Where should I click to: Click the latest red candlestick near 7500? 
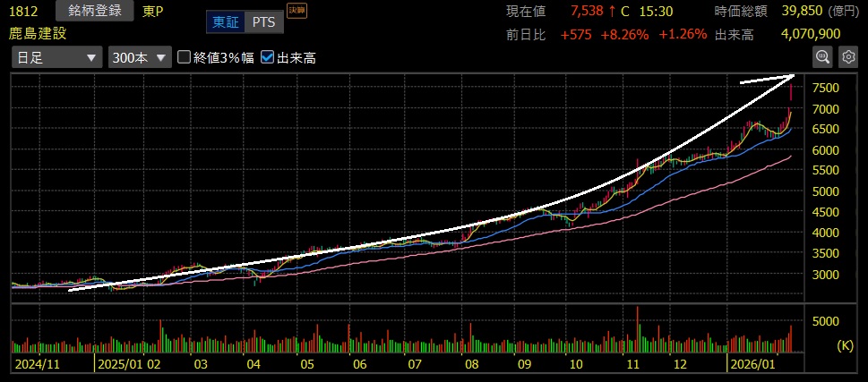pos(791,90)
